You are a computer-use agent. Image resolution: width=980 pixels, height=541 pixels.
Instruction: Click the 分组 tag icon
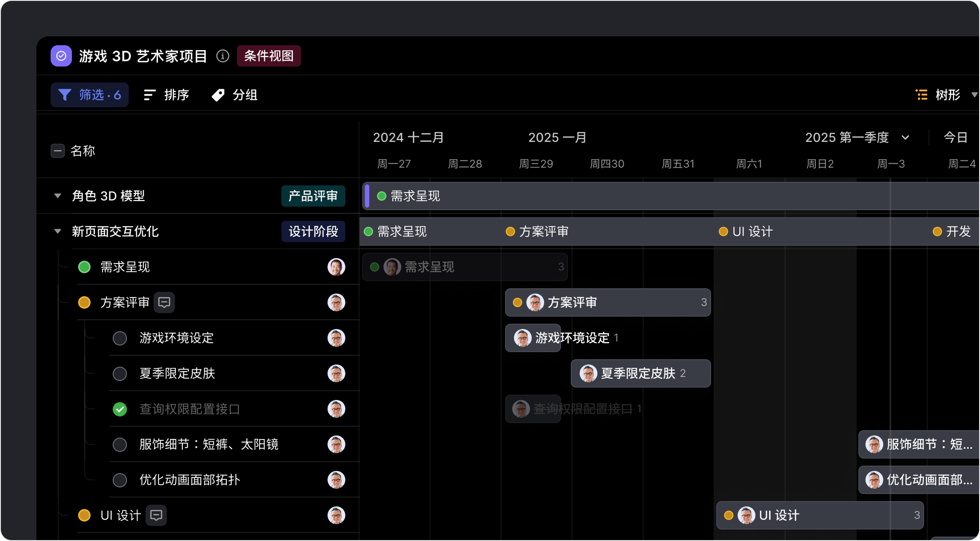click(218, 95)
